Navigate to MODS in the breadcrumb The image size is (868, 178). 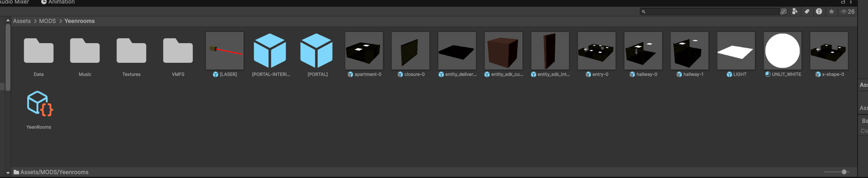(47, 21)
